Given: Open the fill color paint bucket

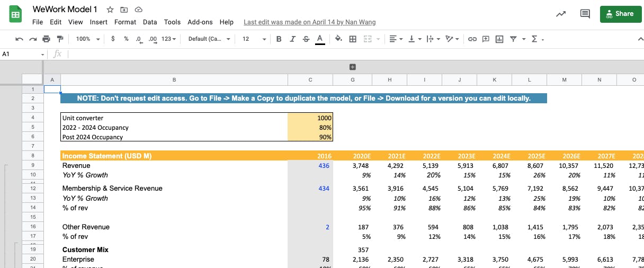Looking at the screenshot, I should pos(339,39).
